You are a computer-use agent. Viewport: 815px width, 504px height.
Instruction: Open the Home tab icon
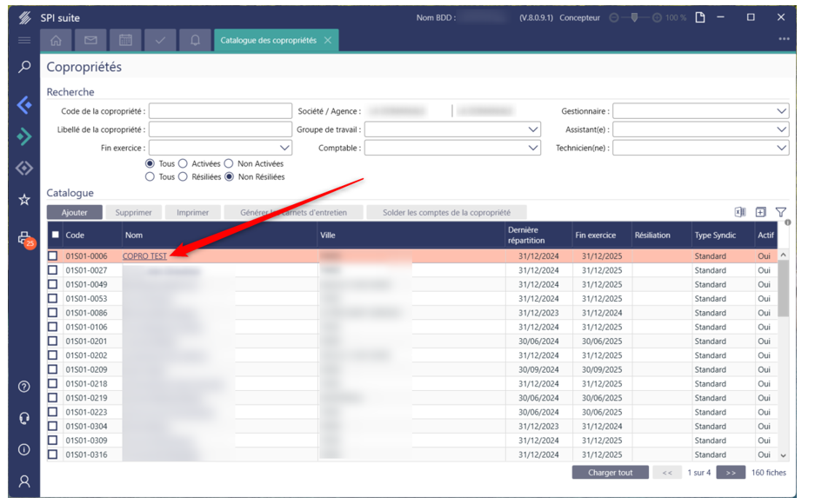tap(57, 40)
